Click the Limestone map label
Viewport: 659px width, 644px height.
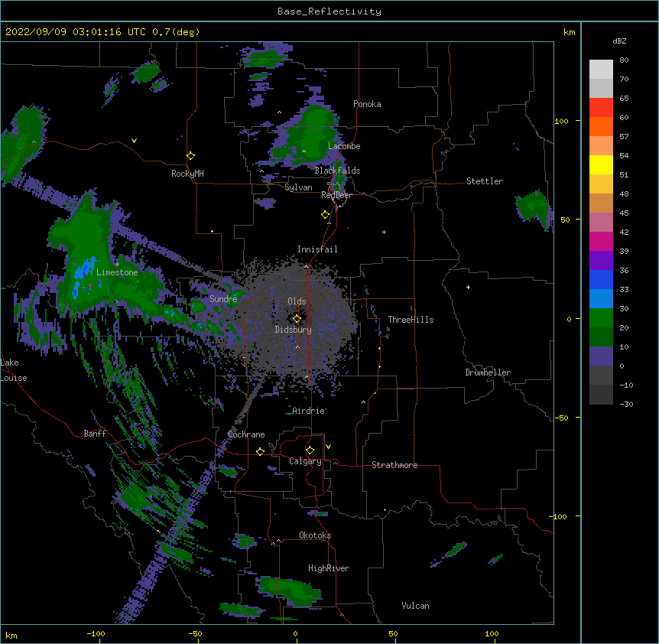click(117, 272)
